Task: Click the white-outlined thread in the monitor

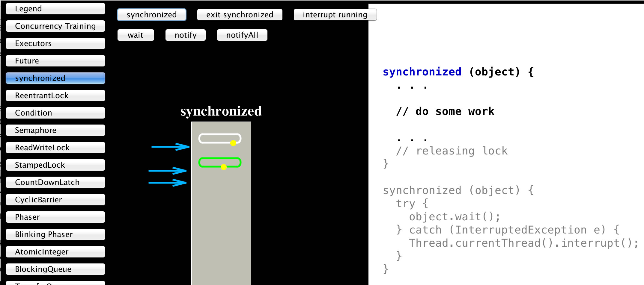Action: tap(220, 139)
